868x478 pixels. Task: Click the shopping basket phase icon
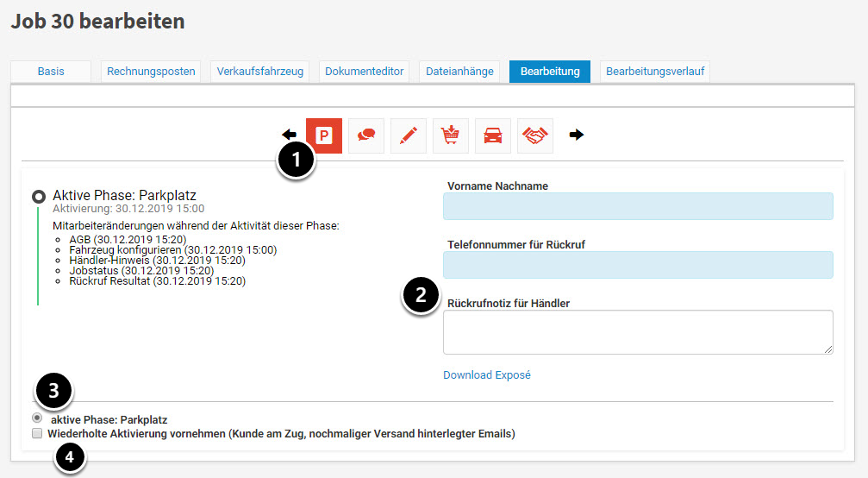pyautogui.click(x=451, y=135)
